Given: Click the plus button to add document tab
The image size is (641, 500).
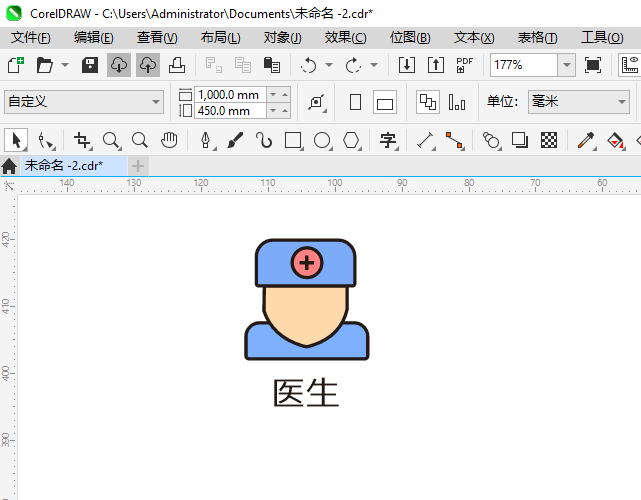Looking at the screenshot, I should click(138, 166).
